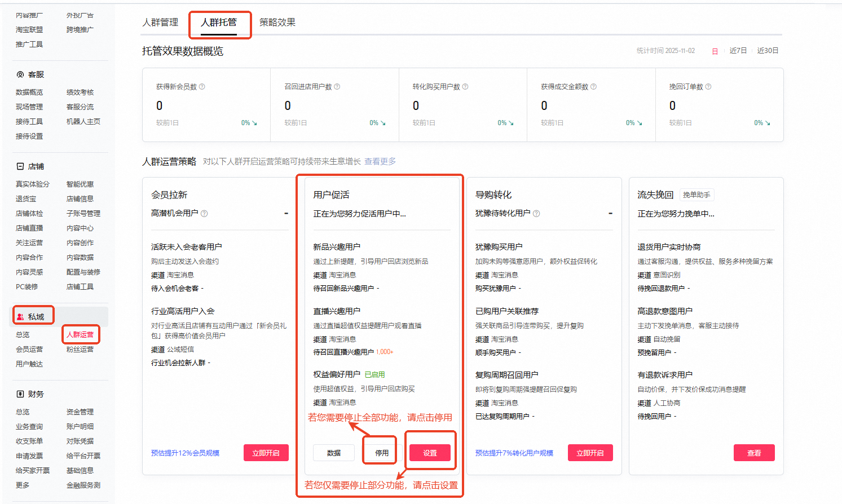Open 机器人主页 in sidebar
The image size is (842, 504).
83,122
